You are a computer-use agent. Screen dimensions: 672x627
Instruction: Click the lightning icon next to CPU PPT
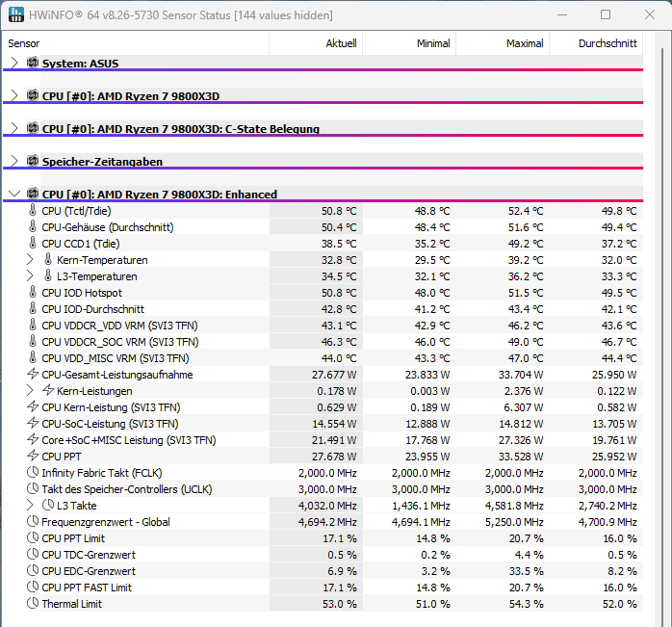tap(32, 457)
